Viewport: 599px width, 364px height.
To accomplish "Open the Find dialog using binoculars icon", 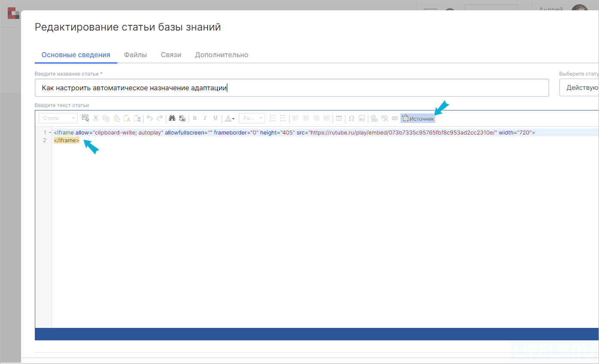I will click(x=172, y=118).
